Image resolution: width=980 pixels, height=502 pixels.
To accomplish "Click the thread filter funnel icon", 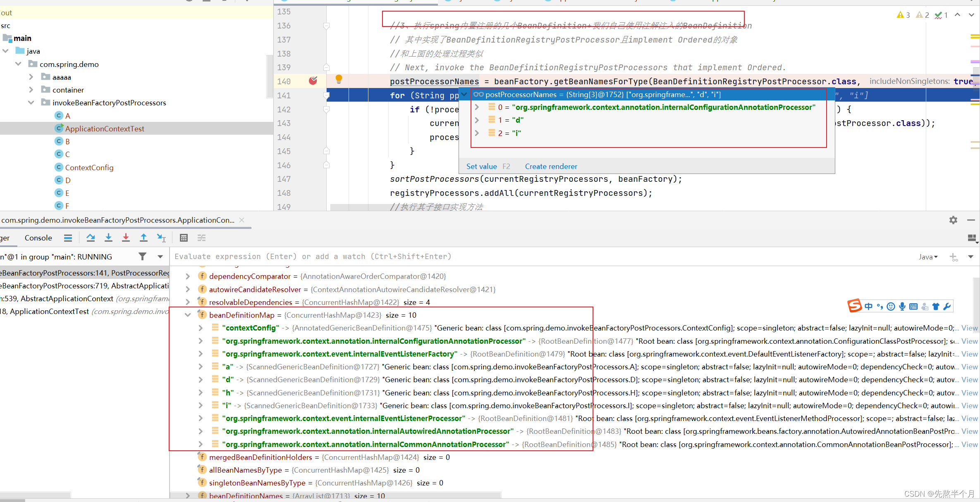I will click(x=142, y=257).
